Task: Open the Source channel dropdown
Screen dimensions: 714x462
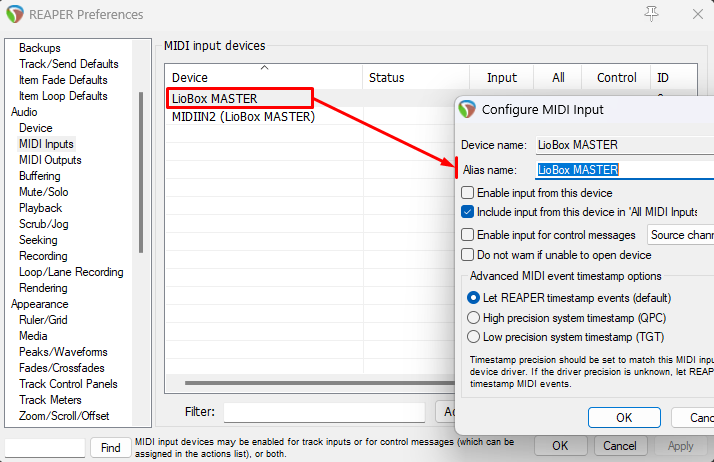Action: point(681,235)
